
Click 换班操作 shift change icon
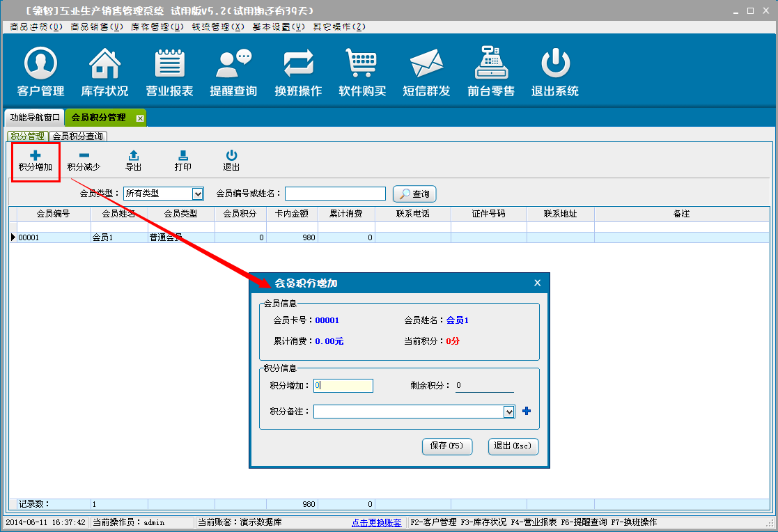[298, 72]
